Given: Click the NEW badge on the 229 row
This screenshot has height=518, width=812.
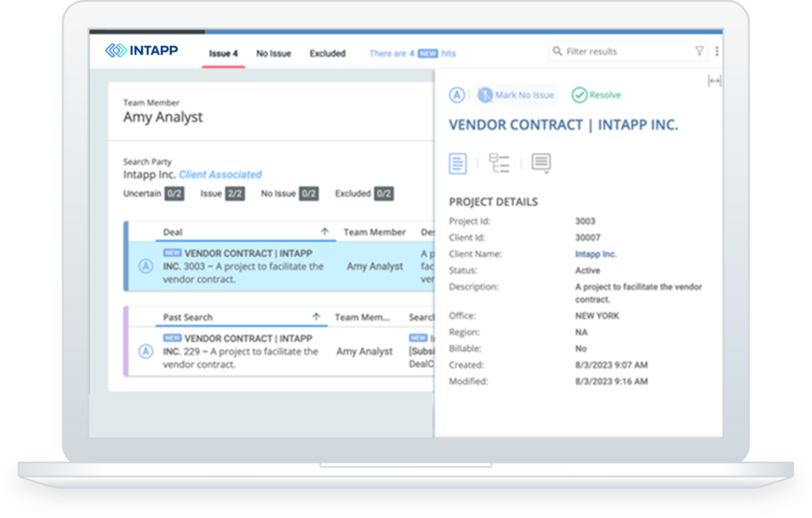Looking at the screenshot, I should point(172,338).
